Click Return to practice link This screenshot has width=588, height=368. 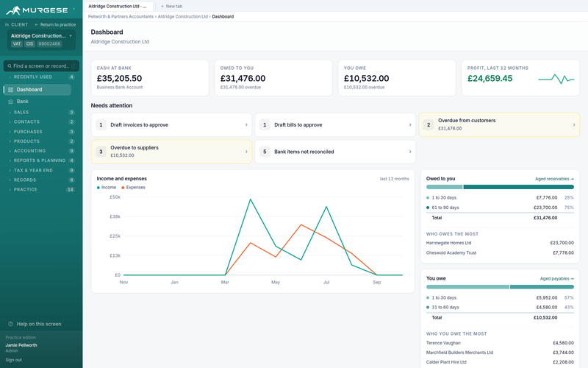click(x=55, y=25)
